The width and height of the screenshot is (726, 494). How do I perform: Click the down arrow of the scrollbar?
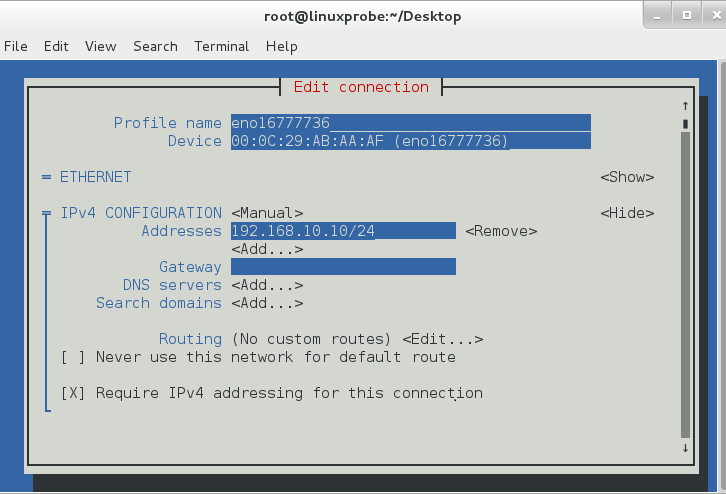coord(685,448)
